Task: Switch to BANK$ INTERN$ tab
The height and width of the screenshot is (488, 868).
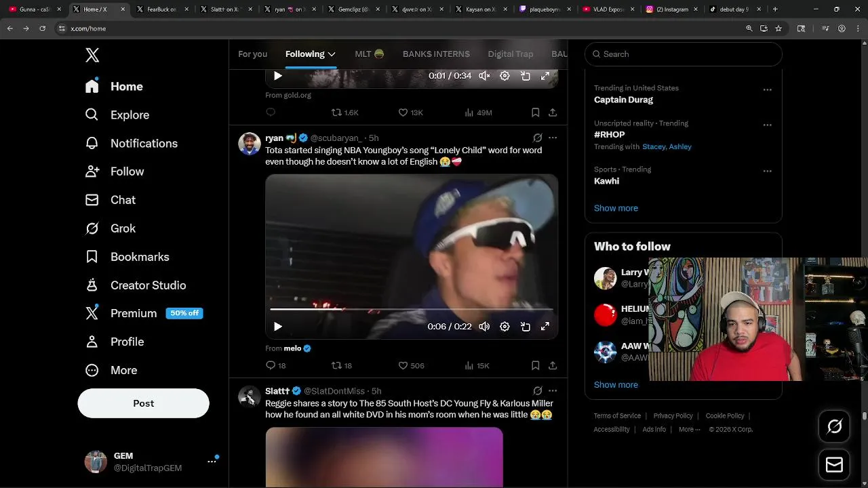Action: (x=436, y=54)
